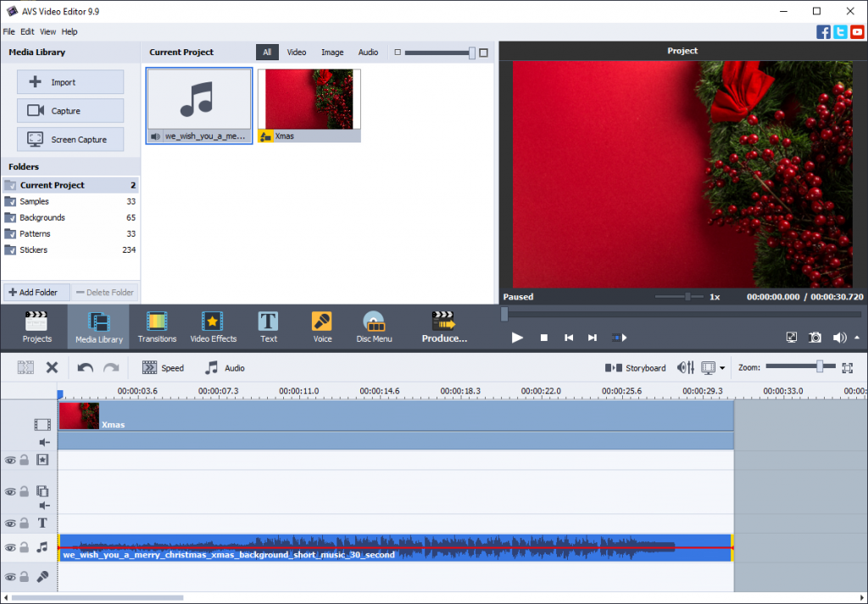Switch preview to full screen
868x604 pixels.
792,338
